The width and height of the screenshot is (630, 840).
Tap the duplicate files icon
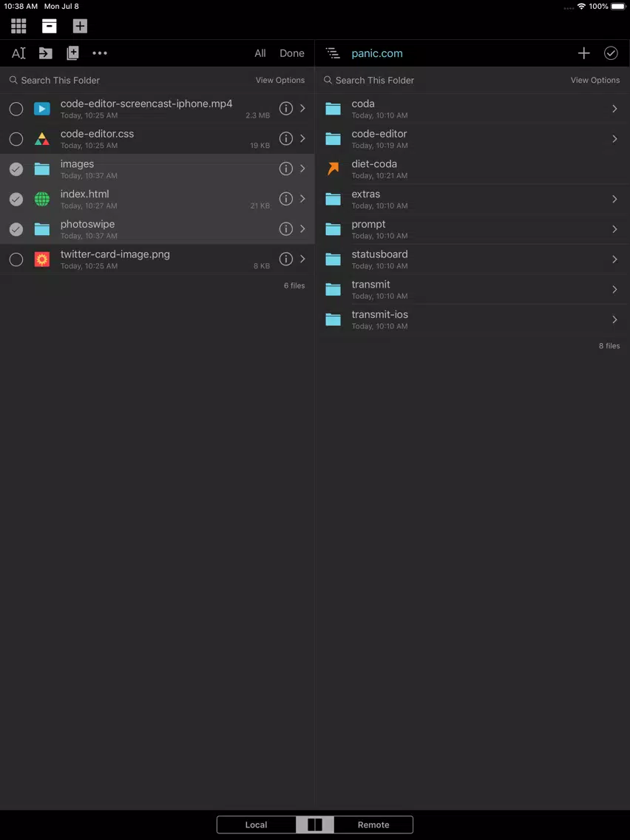pyautogui.click(x=72, y=53)
